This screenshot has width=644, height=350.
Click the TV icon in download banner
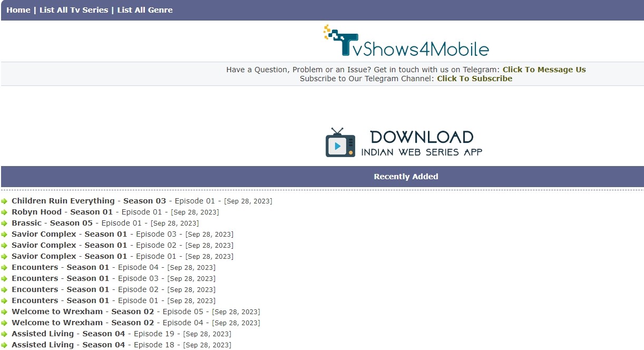tap(340, 142)
